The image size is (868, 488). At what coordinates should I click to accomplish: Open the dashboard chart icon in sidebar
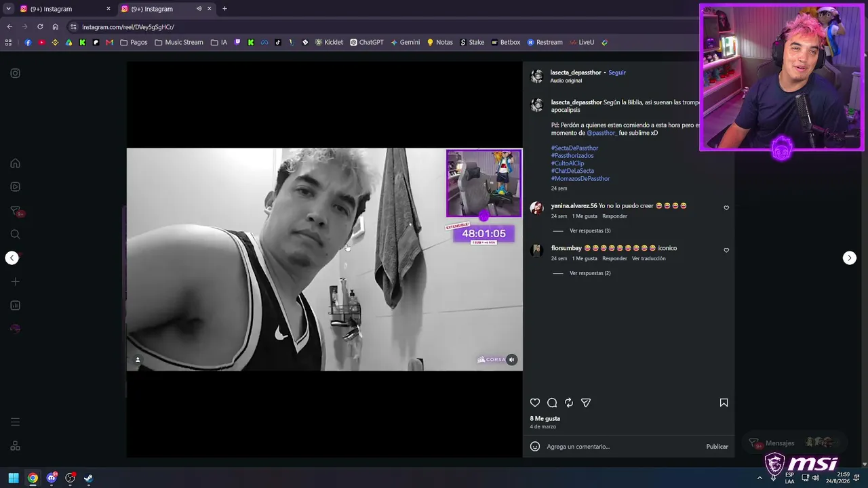pyautogui.click(x=15, y=306)
